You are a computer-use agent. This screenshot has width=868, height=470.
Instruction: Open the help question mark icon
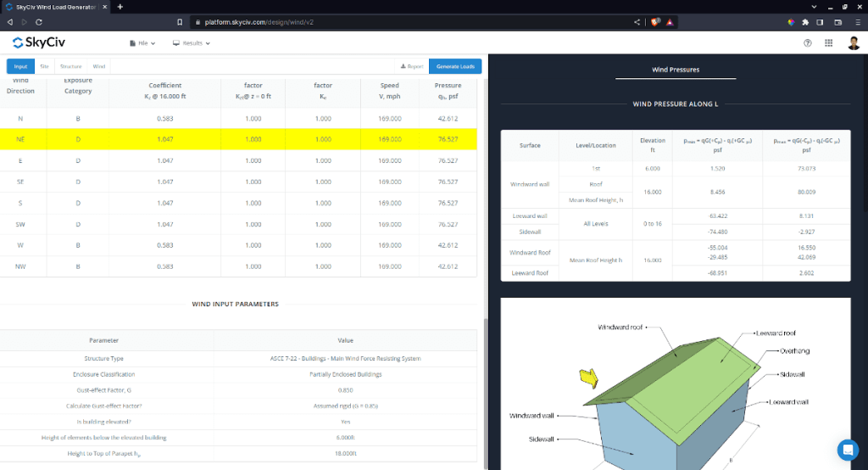[x=807, y=43]
